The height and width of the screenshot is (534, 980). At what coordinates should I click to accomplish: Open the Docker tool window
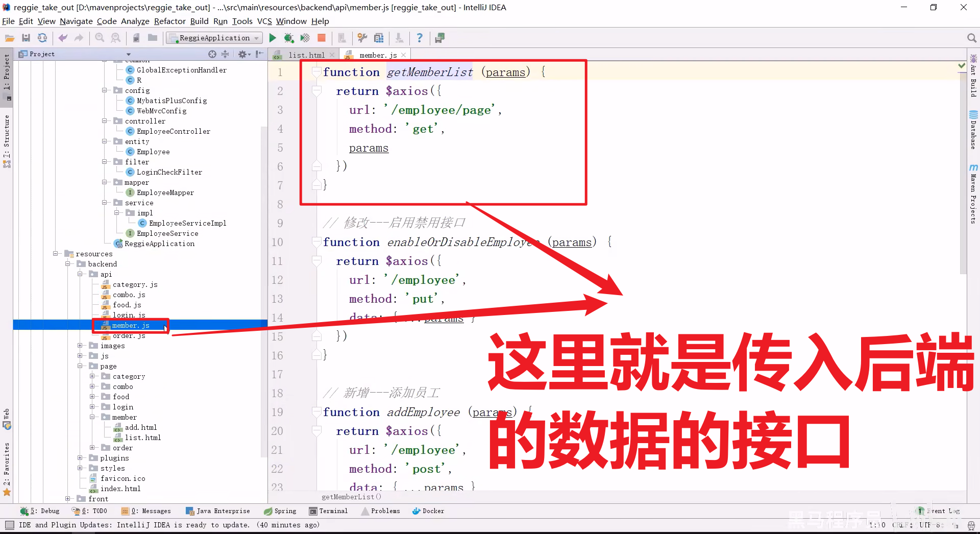[x=428, y=511]
